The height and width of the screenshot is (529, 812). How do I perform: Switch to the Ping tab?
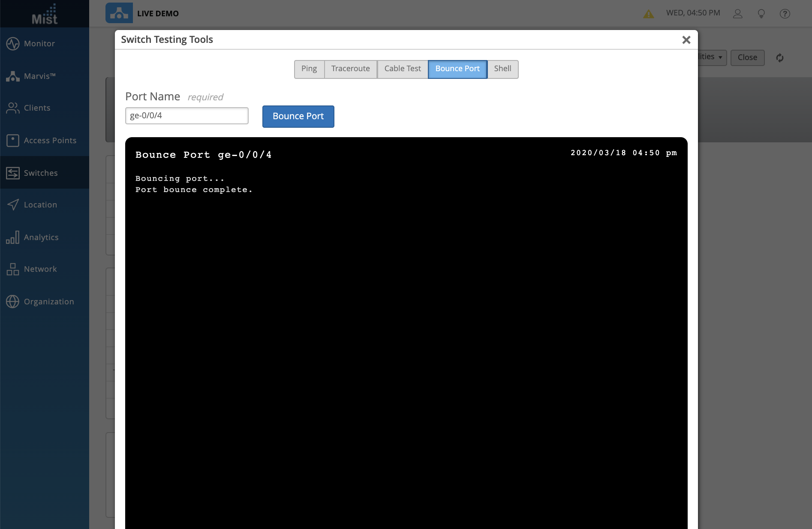[x=309, y=69]
